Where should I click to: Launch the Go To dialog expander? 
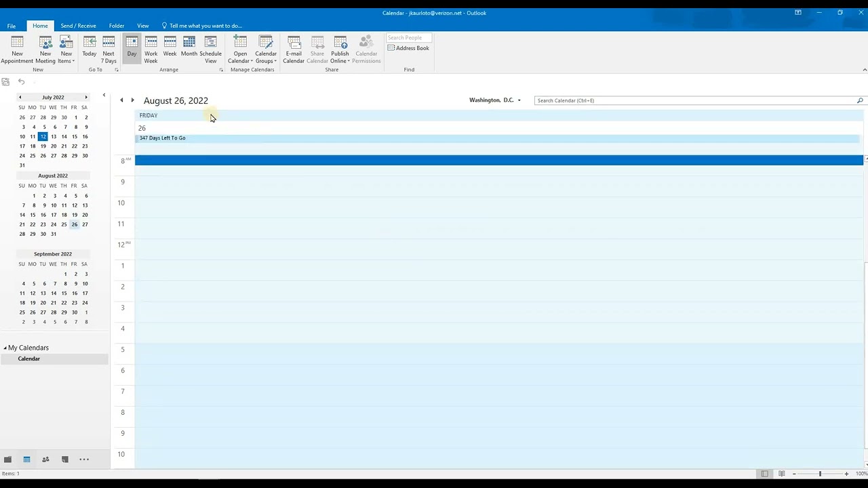117,70
